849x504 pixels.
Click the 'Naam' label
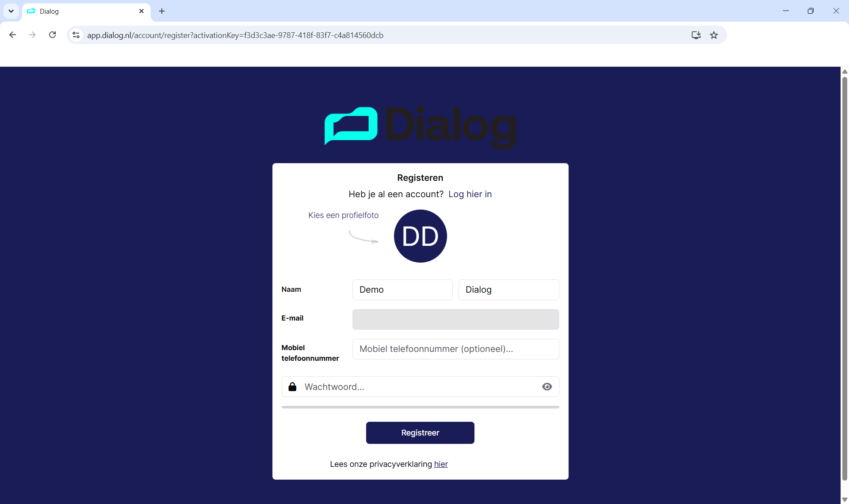pyautogui.click(x=291, y=290)
